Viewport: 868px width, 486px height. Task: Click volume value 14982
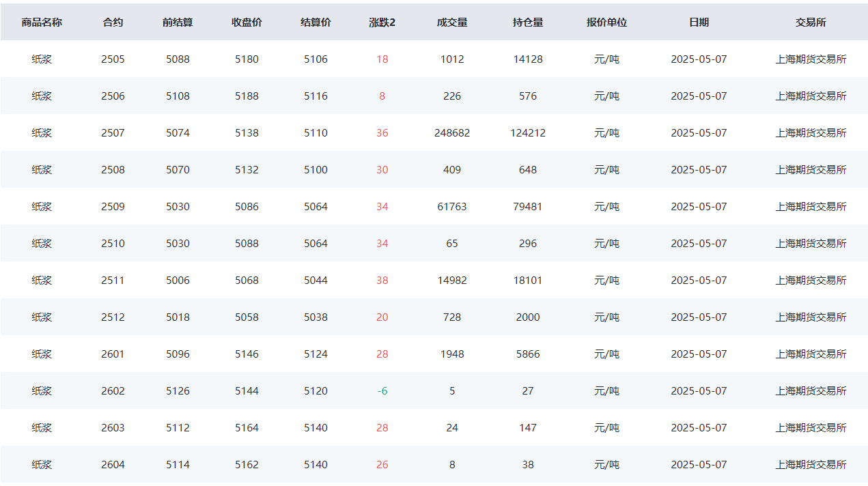[452, 281]
